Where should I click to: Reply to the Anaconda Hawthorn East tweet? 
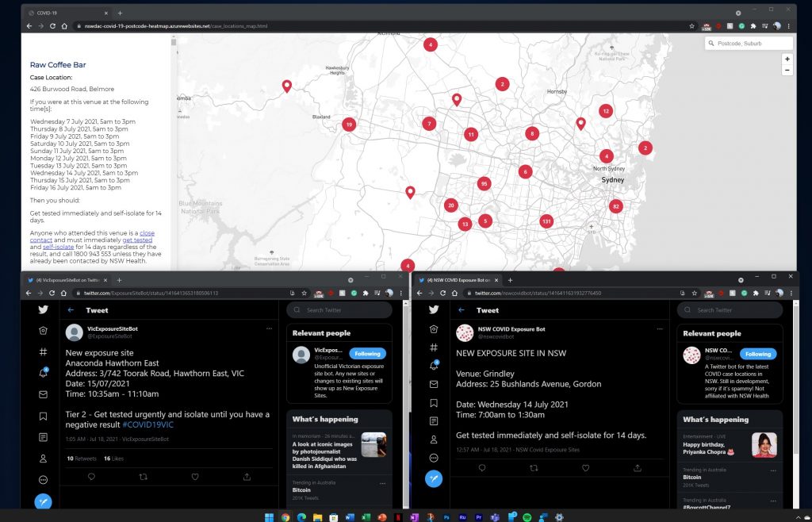(92, 477)
